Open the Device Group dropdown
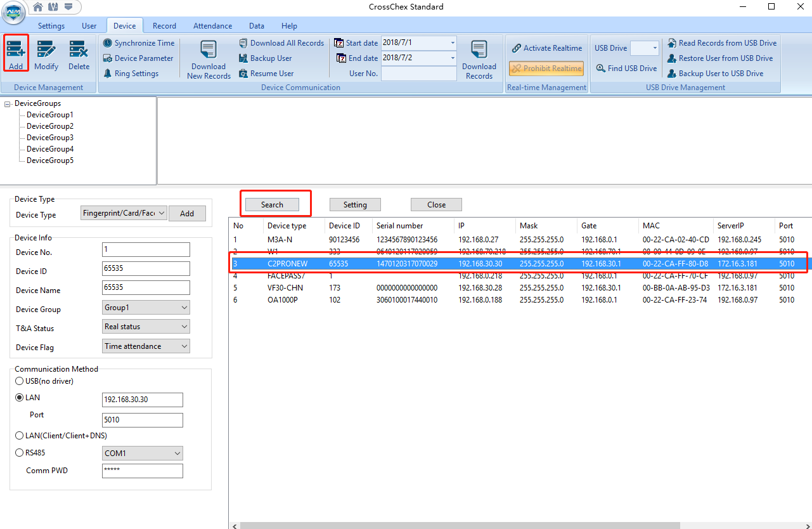The height and width of the screenshot is (529, 812). pos(146,308)
